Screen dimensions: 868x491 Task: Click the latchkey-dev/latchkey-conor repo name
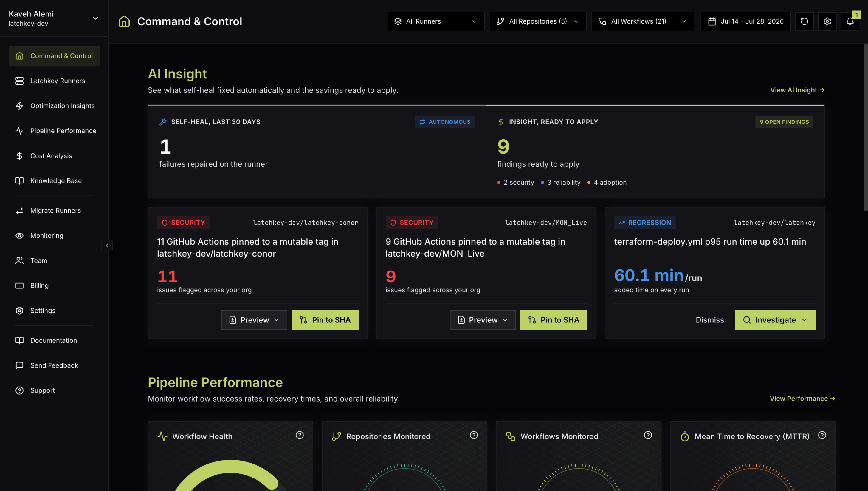[305, 223]
